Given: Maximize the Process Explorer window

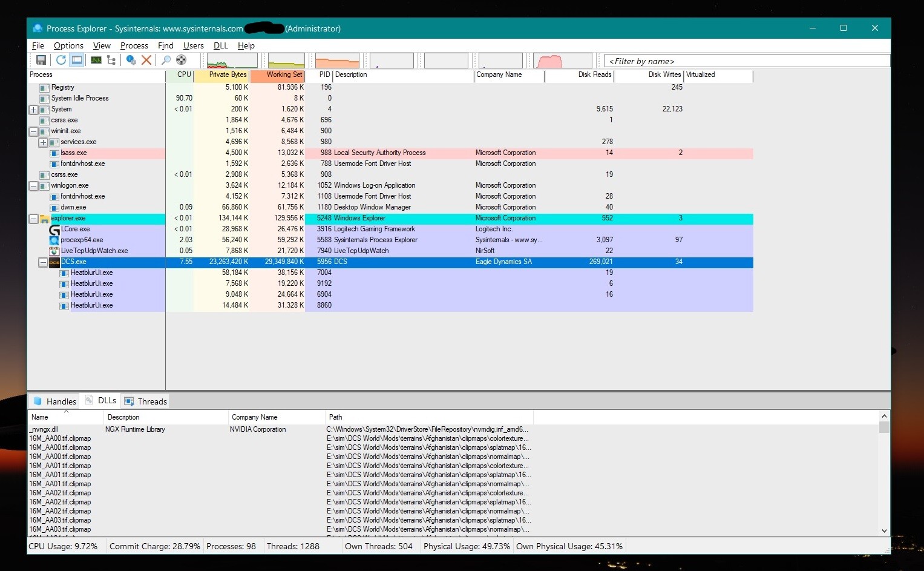Looking at the screenshot, I should coord(844,28).
